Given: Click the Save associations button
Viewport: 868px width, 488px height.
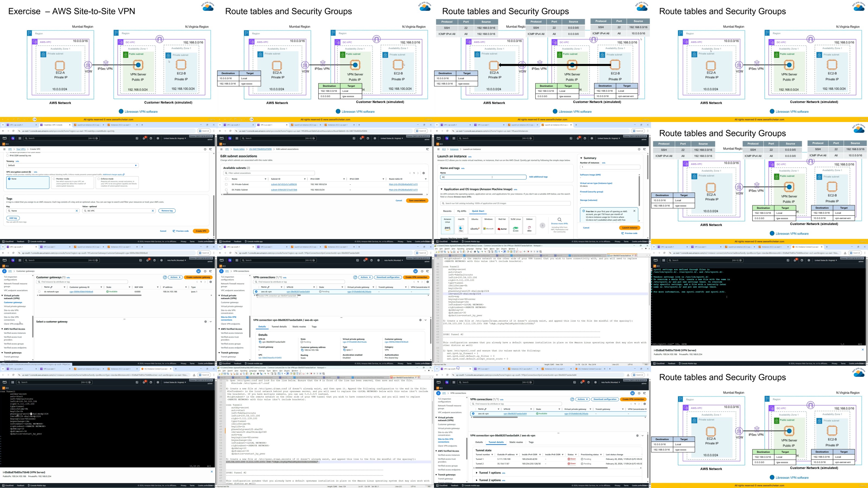Looking at the screenshot, I should (x=417, y=200).
